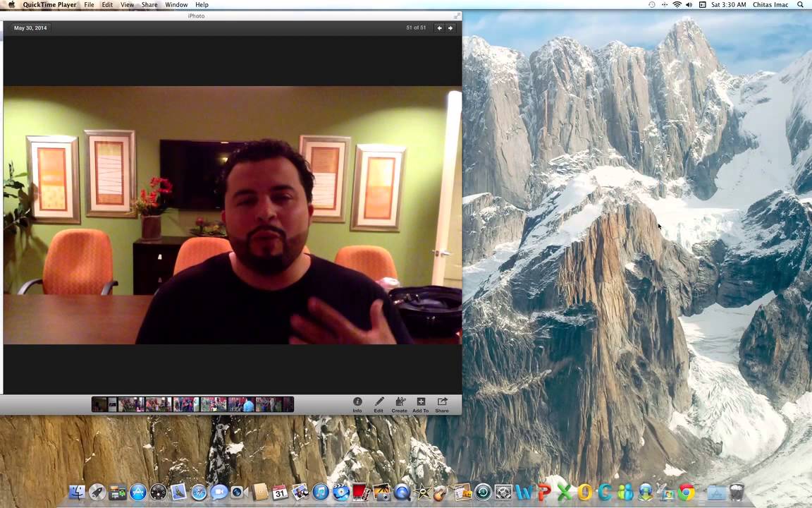The height and width of the screenshot is (508, 812).
Task: Open Time Machine clock icon in Dock
Action: (483, 491)
